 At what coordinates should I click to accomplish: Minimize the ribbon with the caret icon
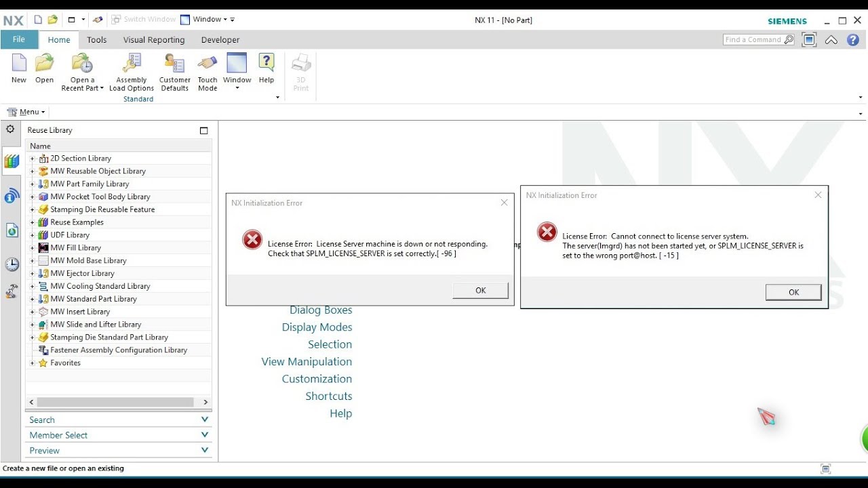pos(831,40)
